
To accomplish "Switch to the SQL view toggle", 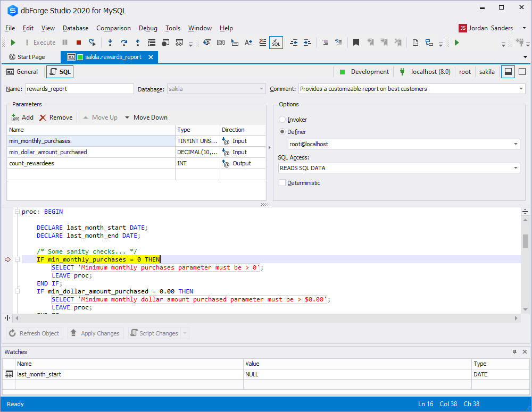I will point(60,72).
